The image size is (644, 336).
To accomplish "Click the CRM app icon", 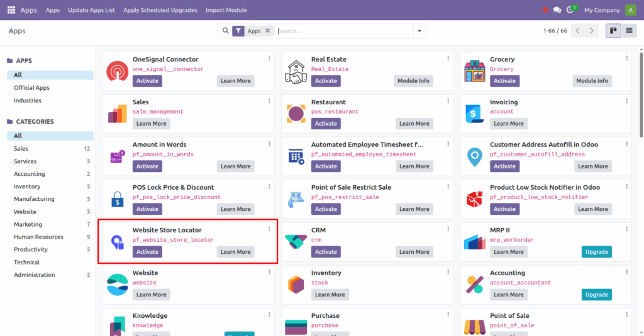I will tap(296, 242).
